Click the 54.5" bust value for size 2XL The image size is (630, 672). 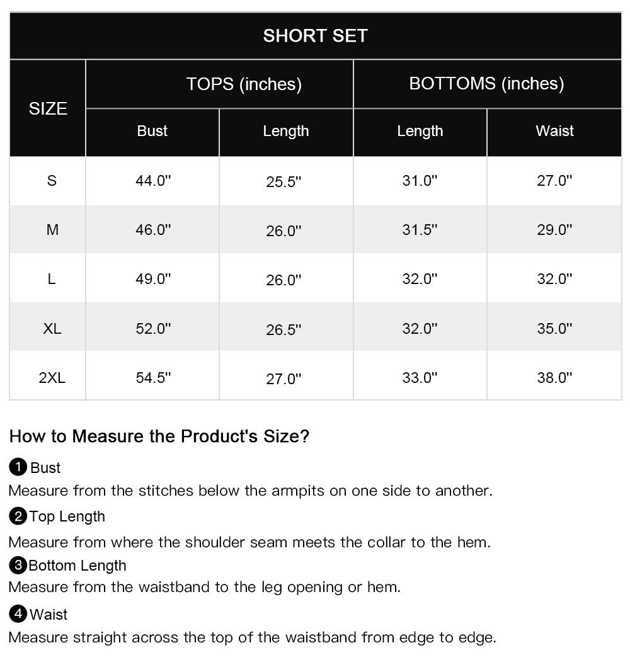click(153, 378)
